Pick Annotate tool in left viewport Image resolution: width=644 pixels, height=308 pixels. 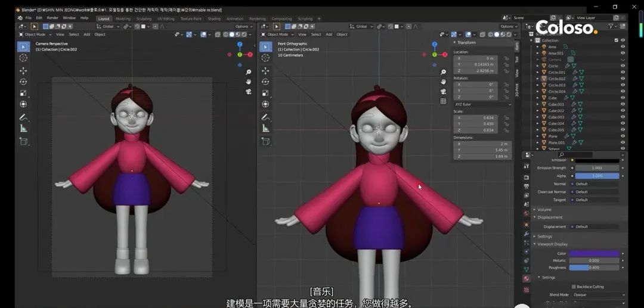23,117
